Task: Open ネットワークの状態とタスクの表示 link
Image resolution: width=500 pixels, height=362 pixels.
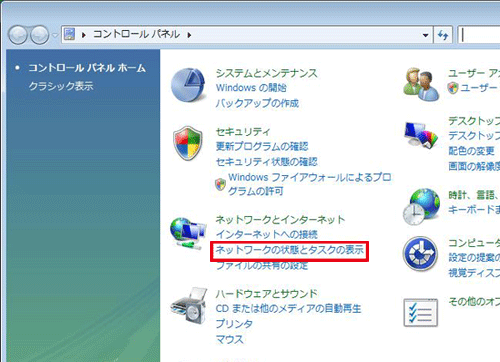Action: tap(289, 250)
